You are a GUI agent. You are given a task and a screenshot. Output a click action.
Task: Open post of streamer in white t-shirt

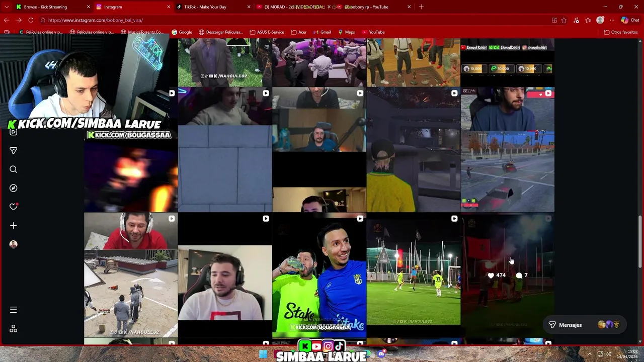tap(225, 276)
